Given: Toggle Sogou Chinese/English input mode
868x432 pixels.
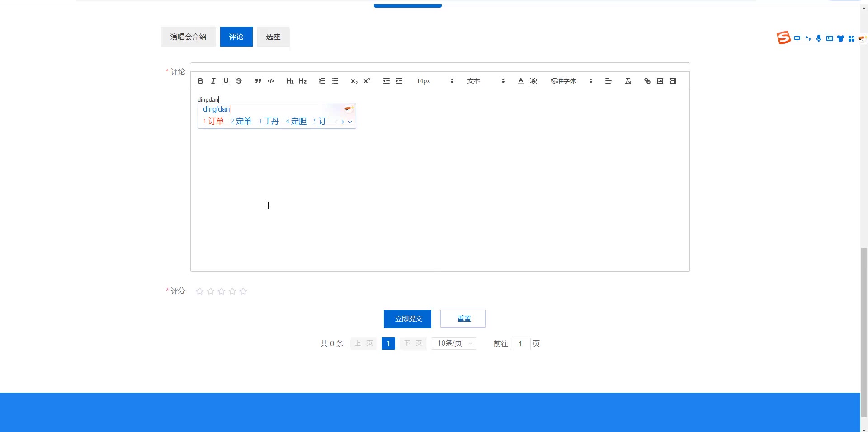Looking at the screenshot, I should click(797, 38).
